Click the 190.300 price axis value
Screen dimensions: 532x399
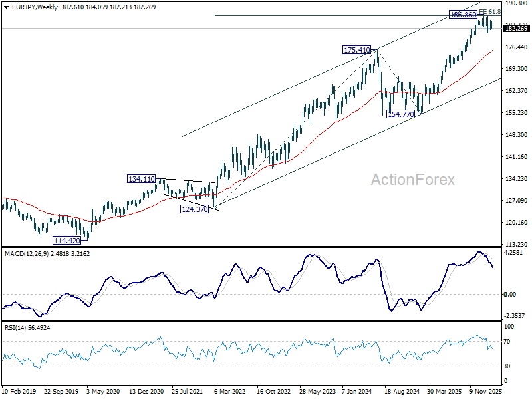517,3
